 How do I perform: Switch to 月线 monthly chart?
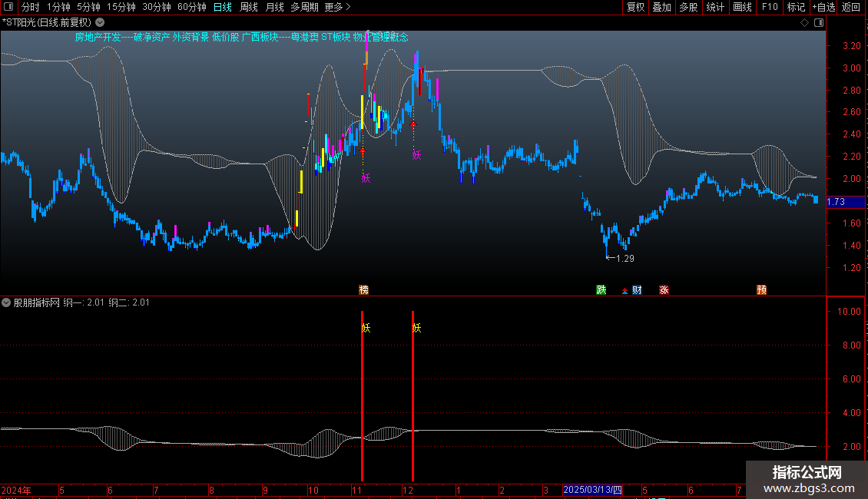point(274,7)
